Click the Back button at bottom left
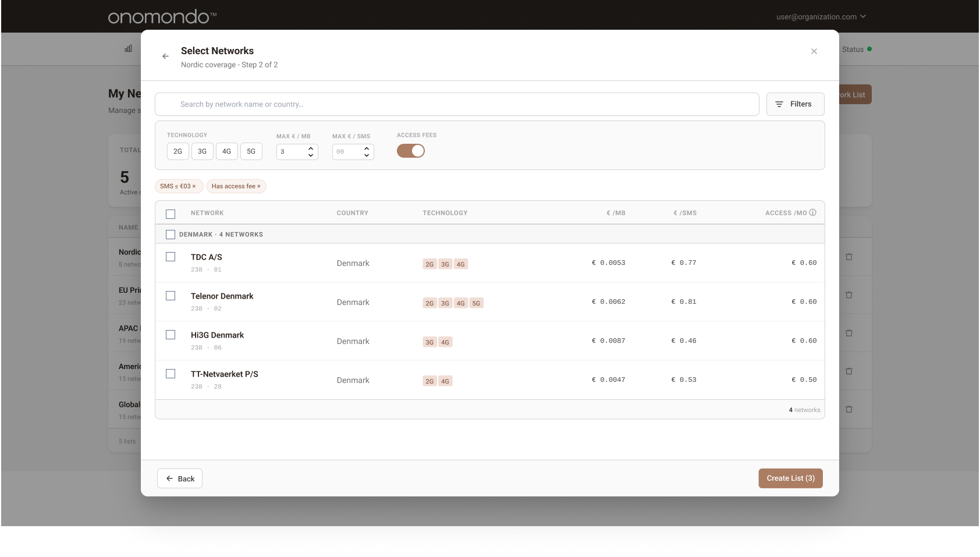Image resolution: width=980 pixels, height=557 pixels. [x=179, y=478]
